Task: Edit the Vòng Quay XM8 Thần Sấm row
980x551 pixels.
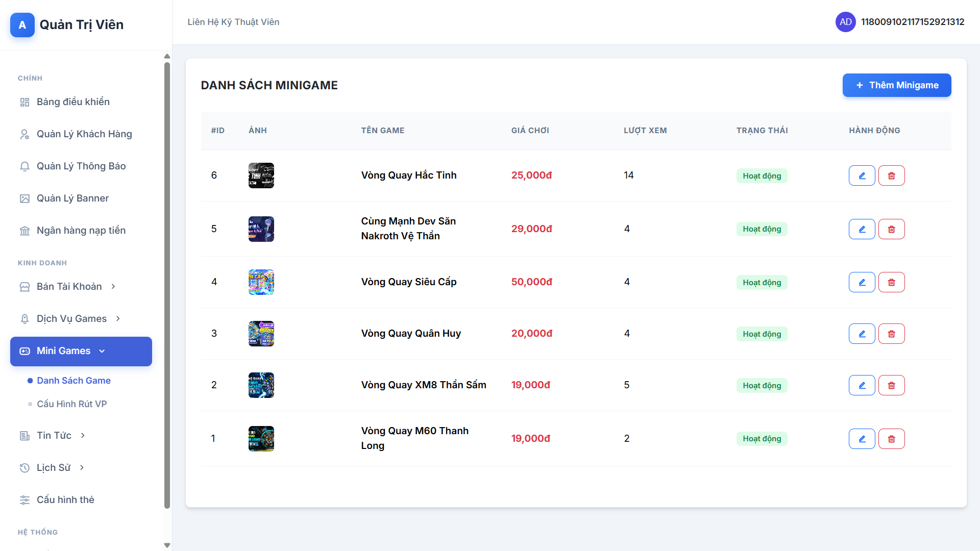Action: click(x=862, y=385)
